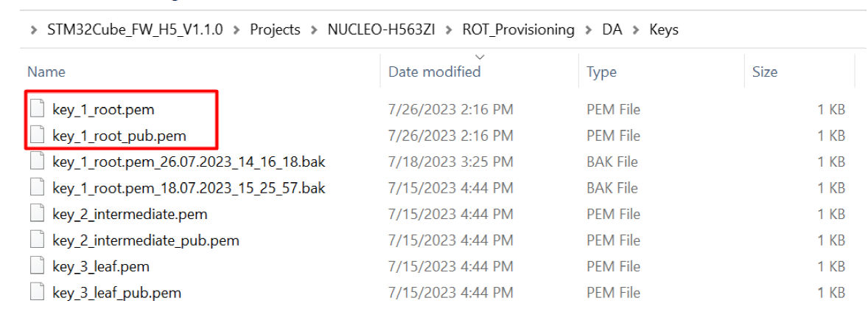This screenshot has height=326, width=868.
Task: Select the key_1_root_pub.pem file icon
Action: 37,135
